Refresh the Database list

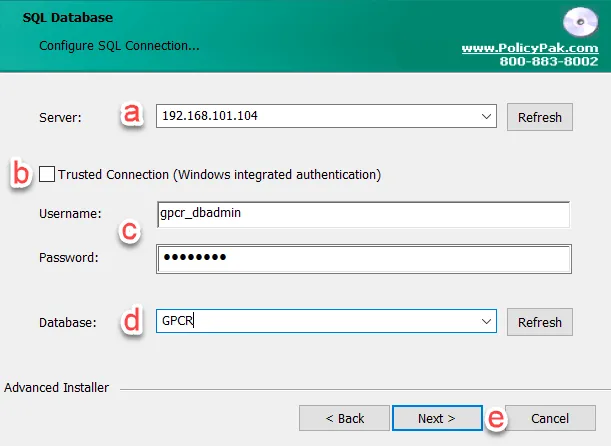(x=540, y=322)
